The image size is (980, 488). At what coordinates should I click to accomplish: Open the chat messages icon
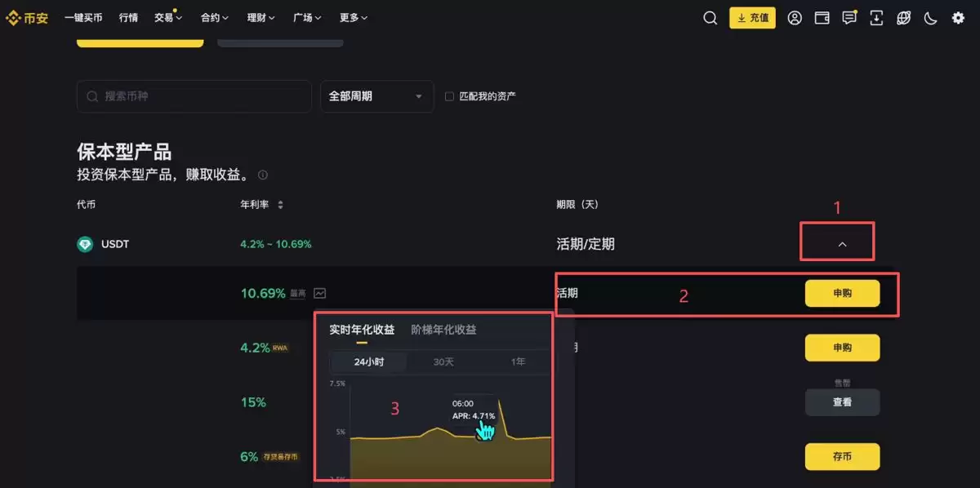click(x=849, y=17)
